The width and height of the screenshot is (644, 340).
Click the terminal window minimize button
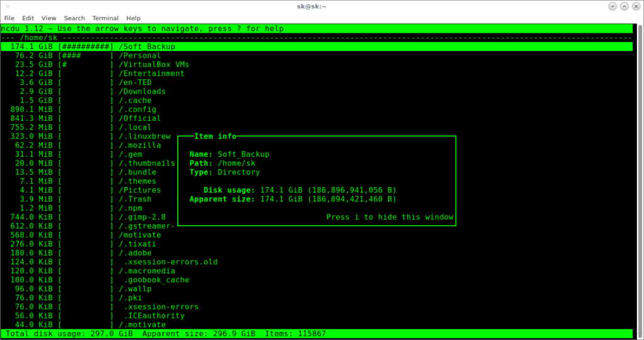(612, 6)
